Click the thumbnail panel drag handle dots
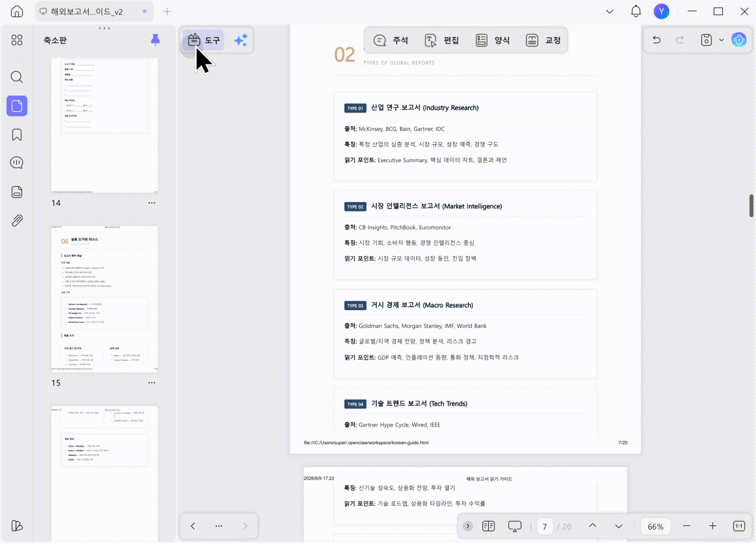This screenshot has height=543, width=756. point(105,28)
